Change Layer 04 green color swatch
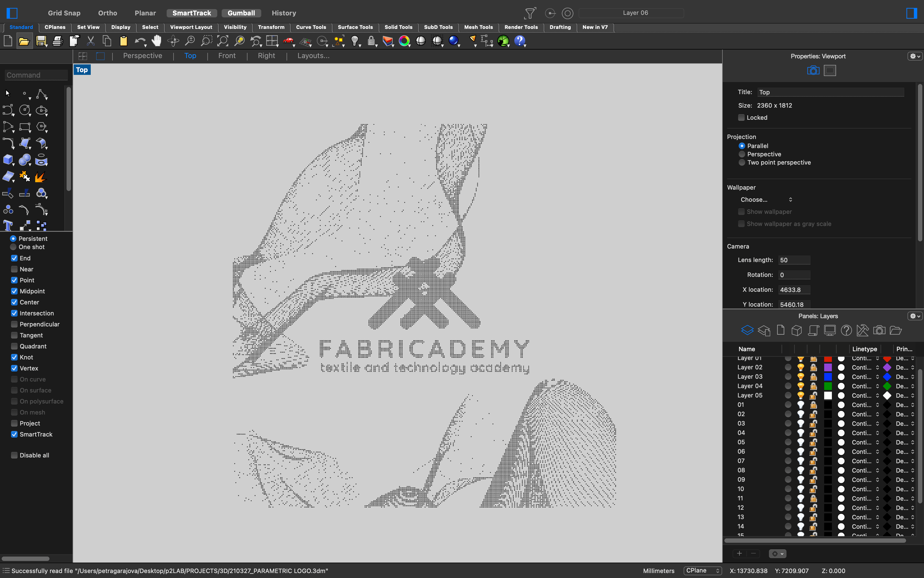This screenshot has height=578, width=924. pyautogui.click(x=828, y=386)
